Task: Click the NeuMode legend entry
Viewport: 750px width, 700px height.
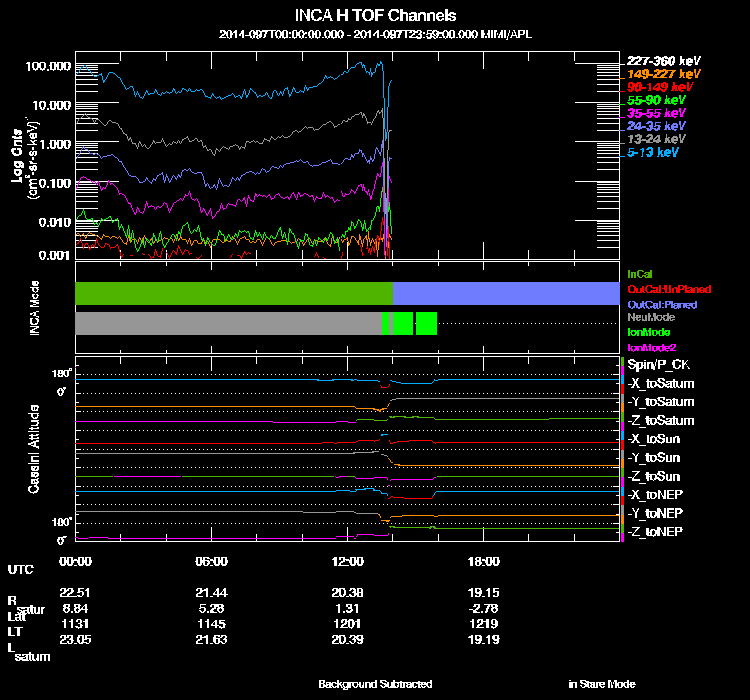Action: (x=651, y=317)
